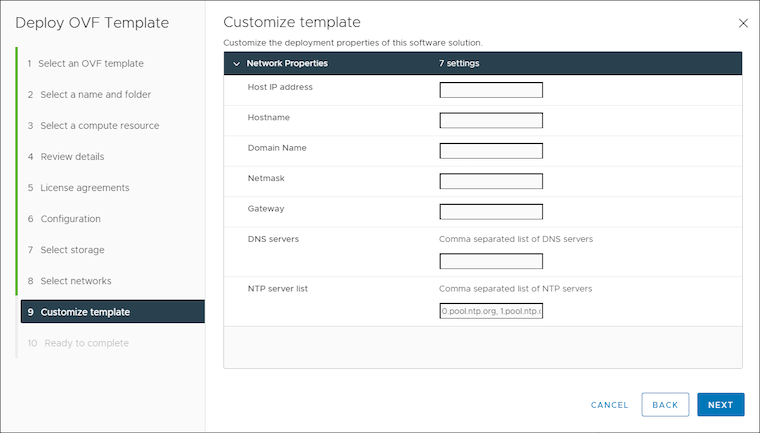Proceed with the Next button
Viewport: 760px width, 433px height.
(720, 405)
